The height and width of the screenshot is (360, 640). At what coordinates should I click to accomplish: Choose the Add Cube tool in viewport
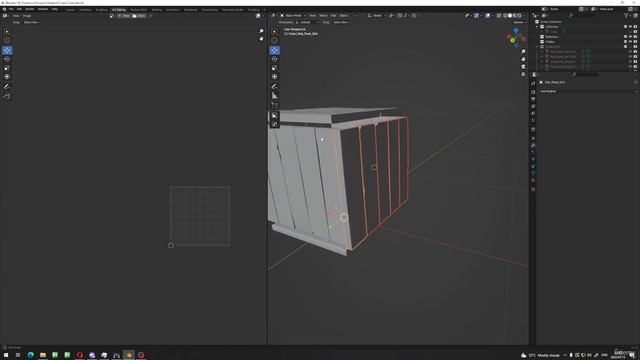coord(275,105)
